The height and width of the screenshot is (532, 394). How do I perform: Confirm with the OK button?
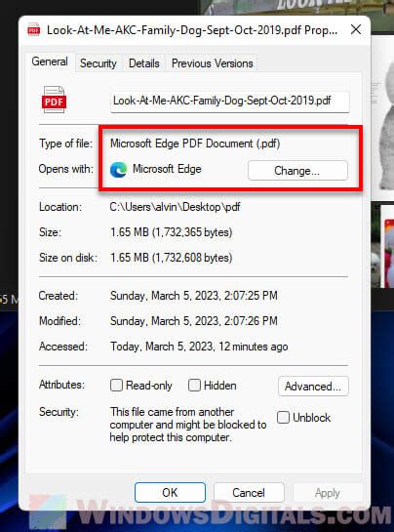click(170, 492)
